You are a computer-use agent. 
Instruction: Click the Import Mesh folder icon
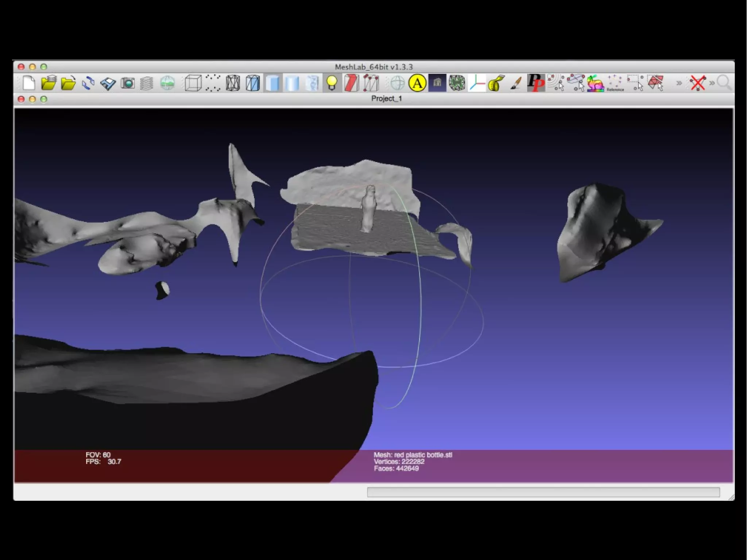click(x=68, y=83)
